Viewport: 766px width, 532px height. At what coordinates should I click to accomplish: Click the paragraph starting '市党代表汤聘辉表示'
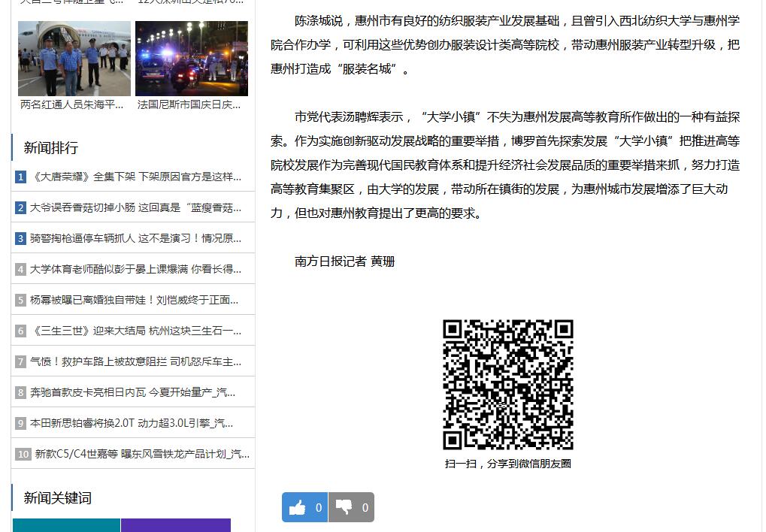point(505,165)
